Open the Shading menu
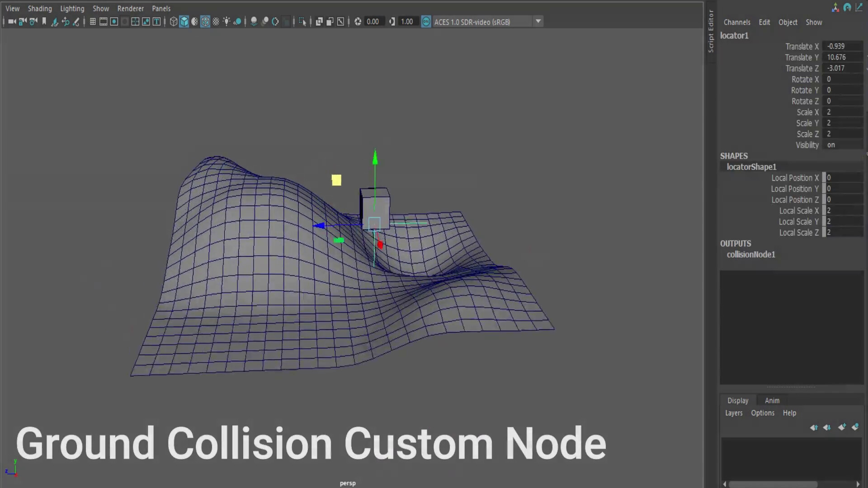The height and width of the screenshot is (488, 868). coord(40,8)
